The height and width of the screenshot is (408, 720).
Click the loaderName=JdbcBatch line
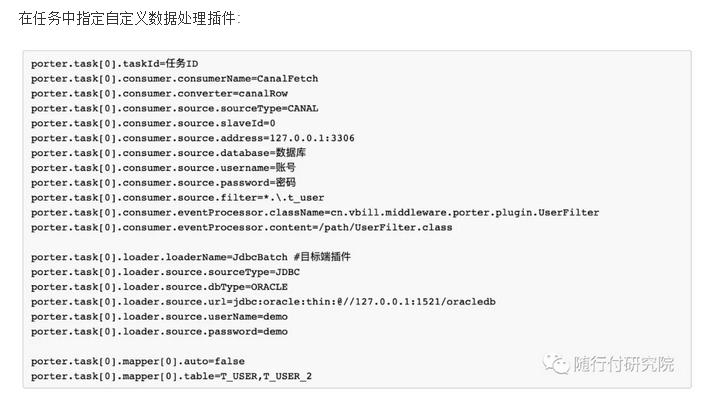191,257
